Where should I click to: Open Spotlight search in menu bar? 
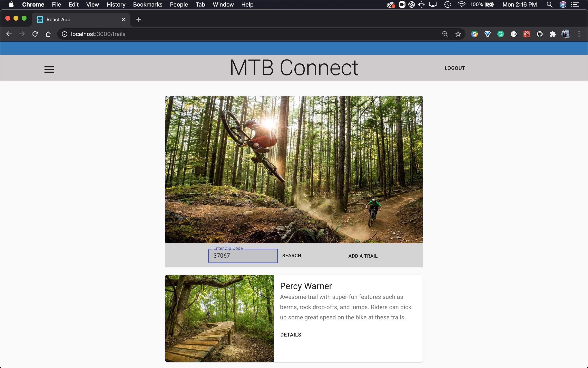[550, 5]
